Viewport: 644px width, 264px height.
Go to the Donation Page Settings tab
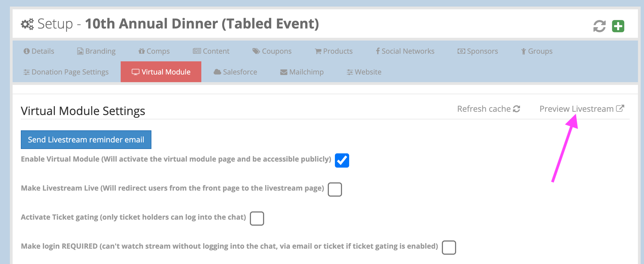click(66, 72)
